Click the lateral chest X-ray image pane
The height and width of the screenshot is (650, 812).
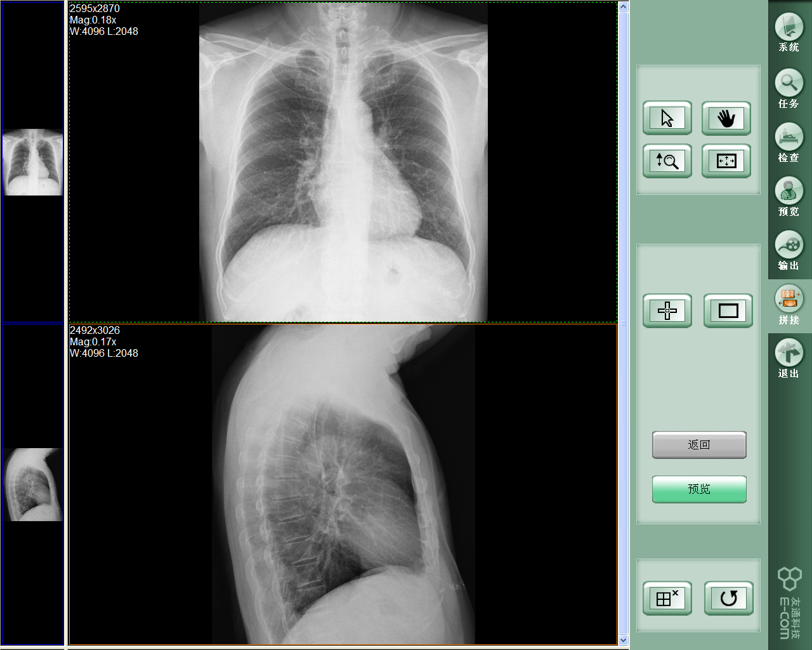[343, 484]
